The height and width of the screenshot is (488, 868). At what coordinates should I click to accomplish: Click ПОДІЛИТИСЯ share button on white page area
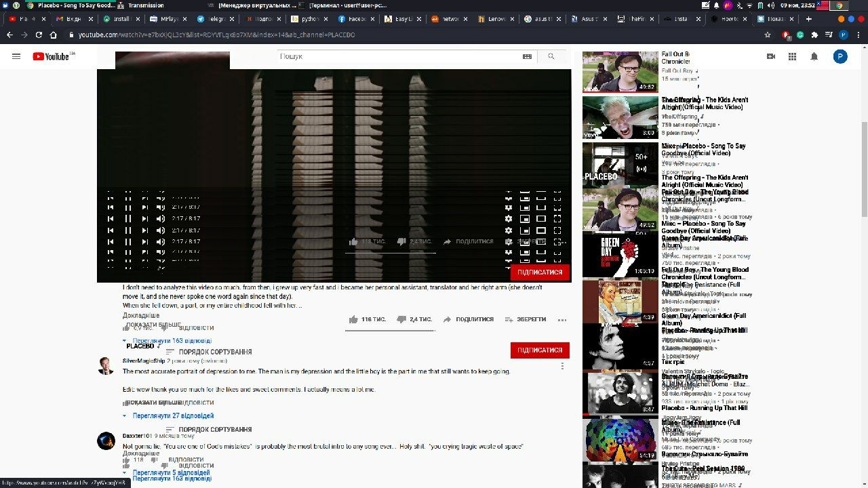coord(468,319)
